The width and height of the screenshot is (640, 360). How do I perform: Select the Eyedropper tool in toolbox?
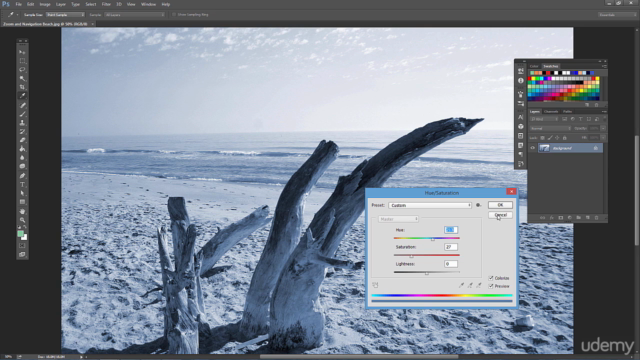[x=22, y=96]
